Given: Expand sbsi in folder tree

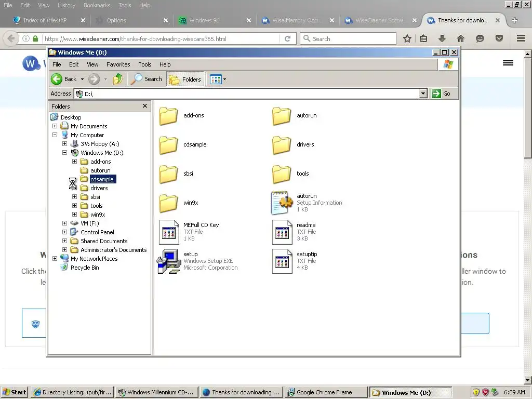Looking at the screenshot, I should [x=74, y=196].
